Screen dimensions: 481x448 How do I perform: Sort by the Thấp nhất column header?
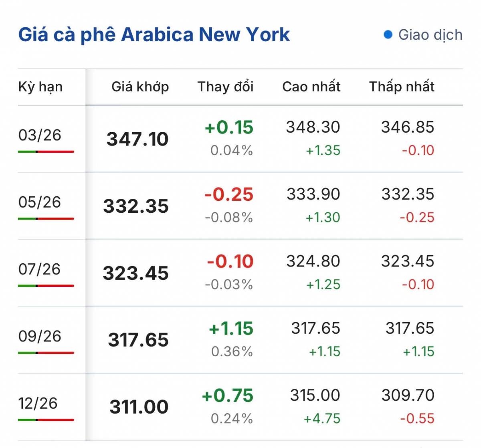tap(402, 87)
